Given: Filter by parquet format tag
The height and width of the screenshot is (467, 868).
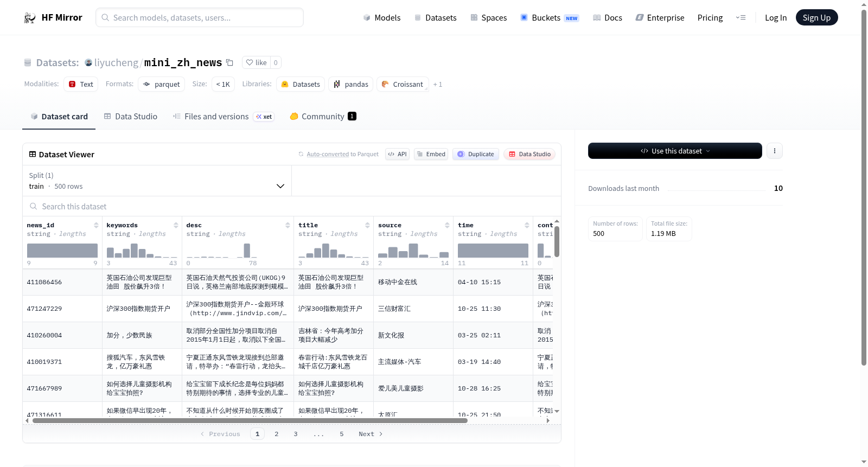Looking at the screenshot, I should click(x=161, y=84).
